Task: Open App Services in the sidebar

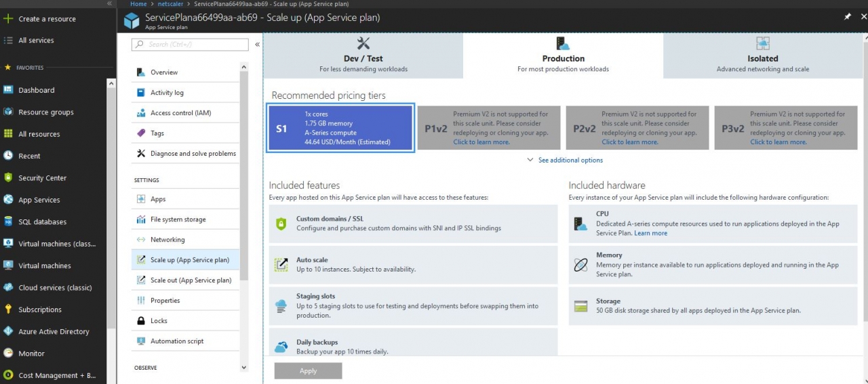Action: pyautogui.click(x=39, y=200)
